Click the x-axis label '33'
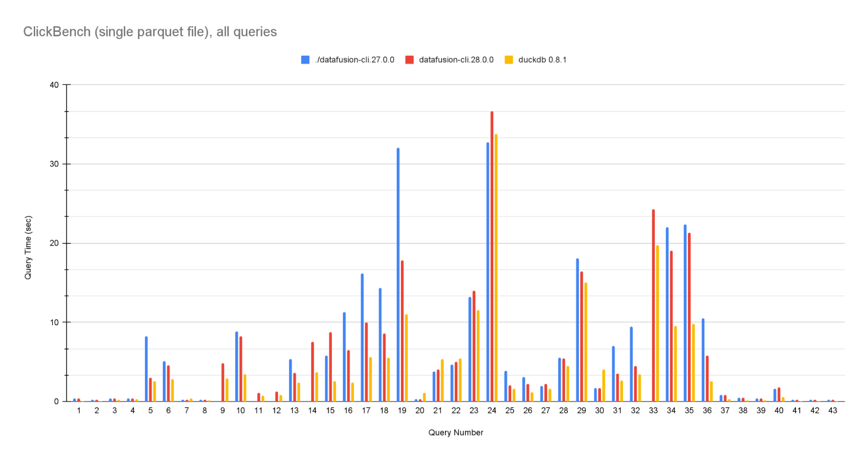868x461 pixels. click(653, 411)
